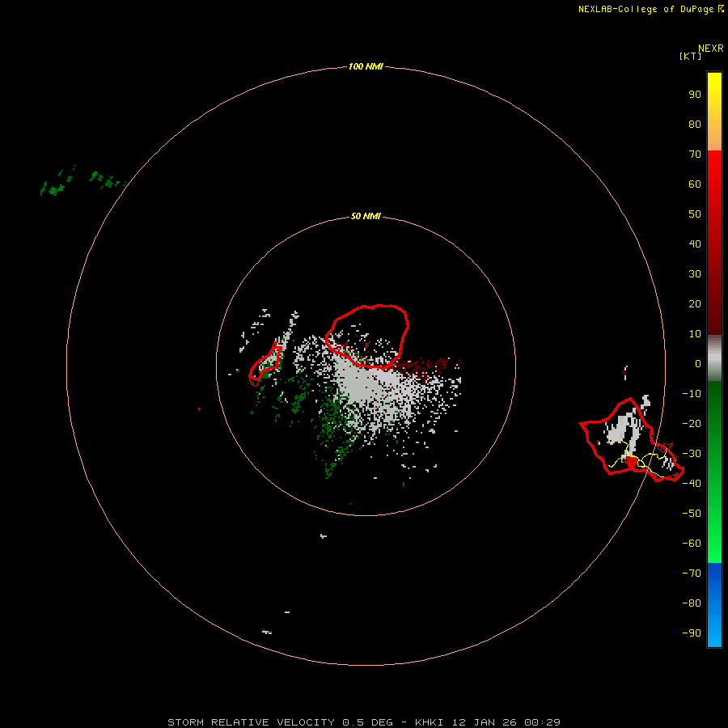Click the -80 value on the velocity scale
This screenshot has height=728, width=728.
[x=692, y=603]
